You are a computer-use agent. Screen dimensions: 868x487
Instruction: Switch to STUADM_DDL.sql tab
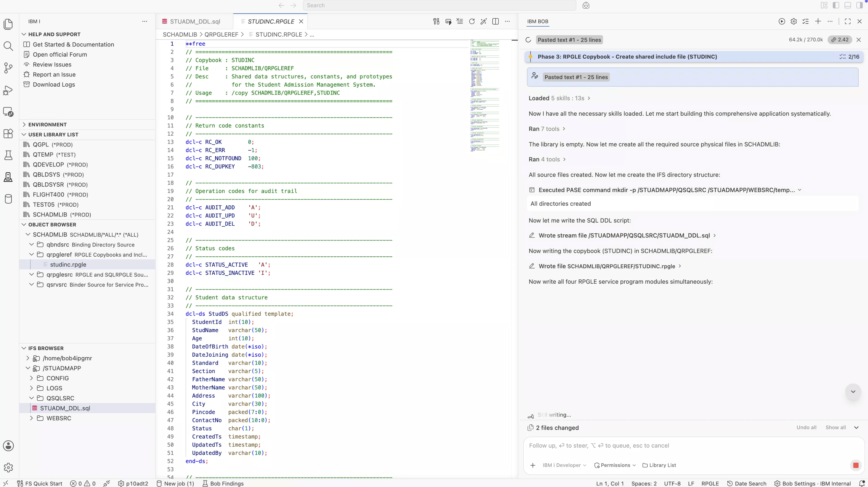click(194, 21)
